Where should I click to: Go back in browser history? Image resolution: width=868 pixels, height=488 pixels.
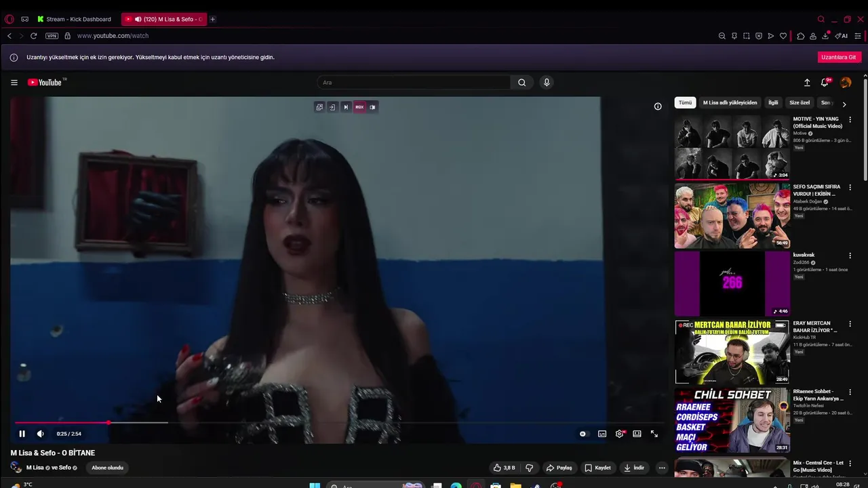(x=9, y=36)
